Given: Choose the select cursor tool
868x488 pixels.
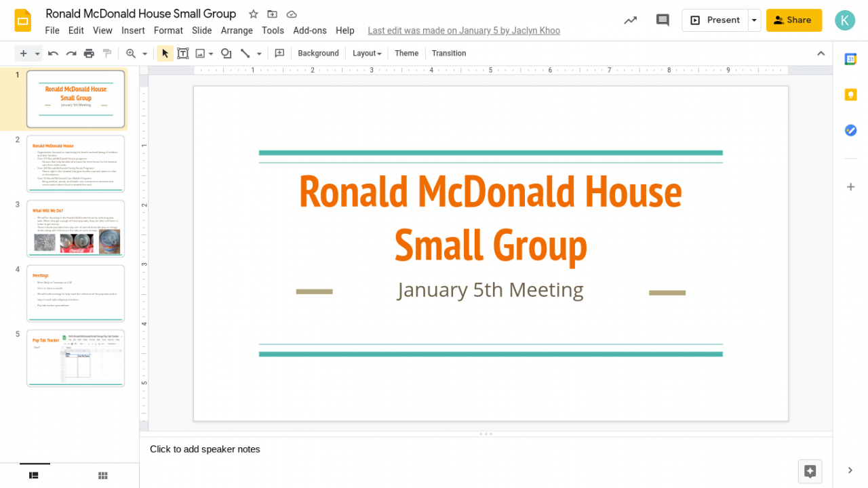Looking at the screenshot, I should [x=165, y=54].
